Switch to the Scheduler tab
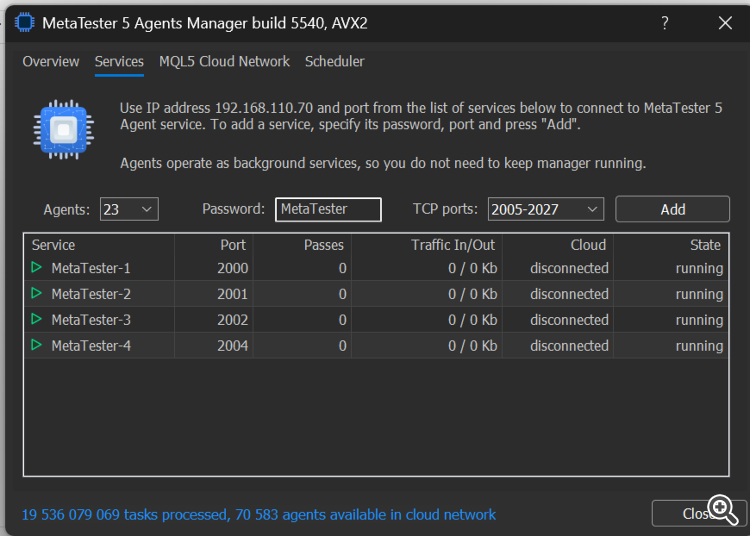The width and height of the screenshot is (750, 536). coord(335,62)
